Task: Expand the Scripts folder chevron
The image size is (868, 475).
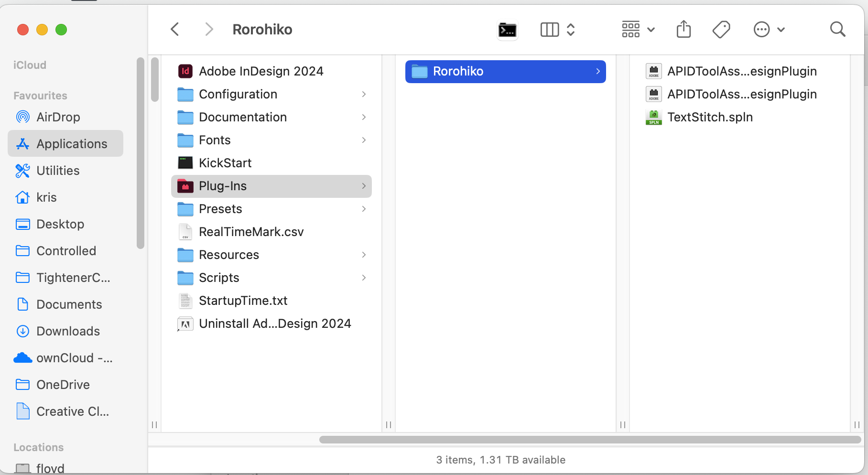Action: pos(364,278)
